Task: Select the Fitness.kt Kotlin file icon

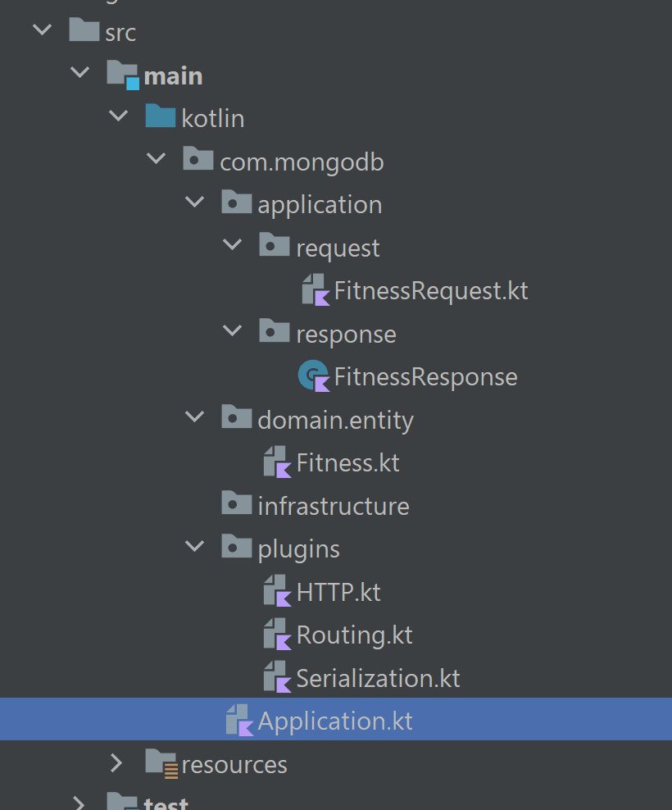Action: click(277, 462)
